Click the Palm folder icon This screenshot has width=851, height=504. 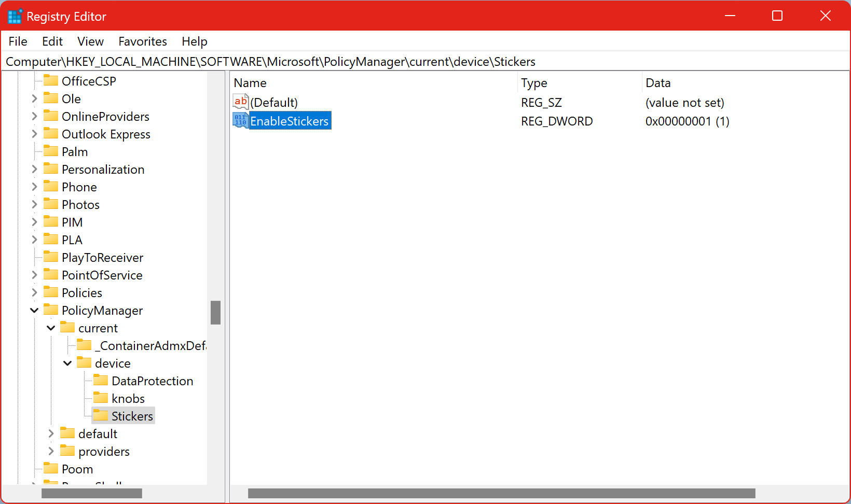click(x=51, y=151)
